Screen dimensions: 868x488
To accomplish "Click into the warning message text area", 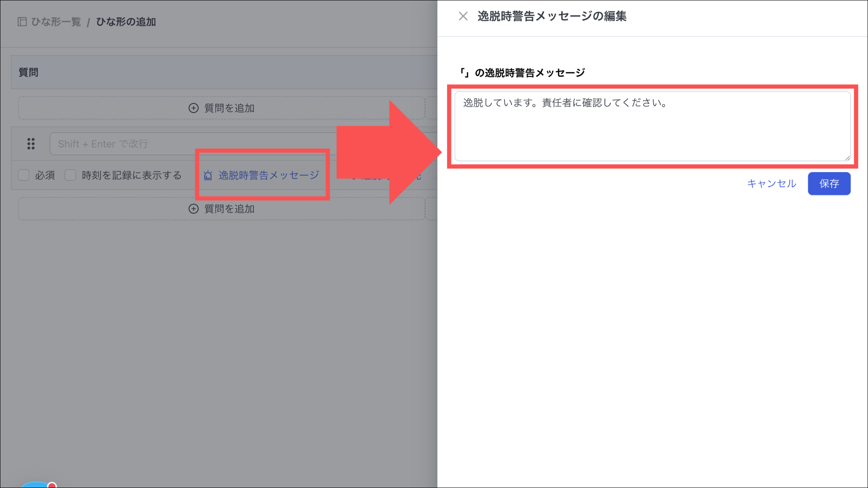I will (x=652, y=127).
